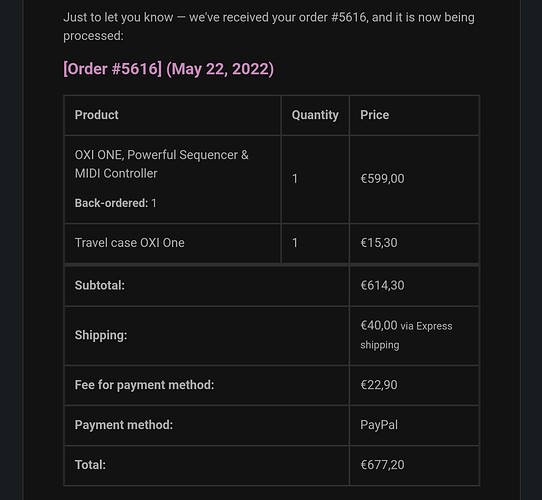The height and width of the screenshot is (500, 542).
Task: Click the Back-ordered: 1 note
Action: pos(115,203)
